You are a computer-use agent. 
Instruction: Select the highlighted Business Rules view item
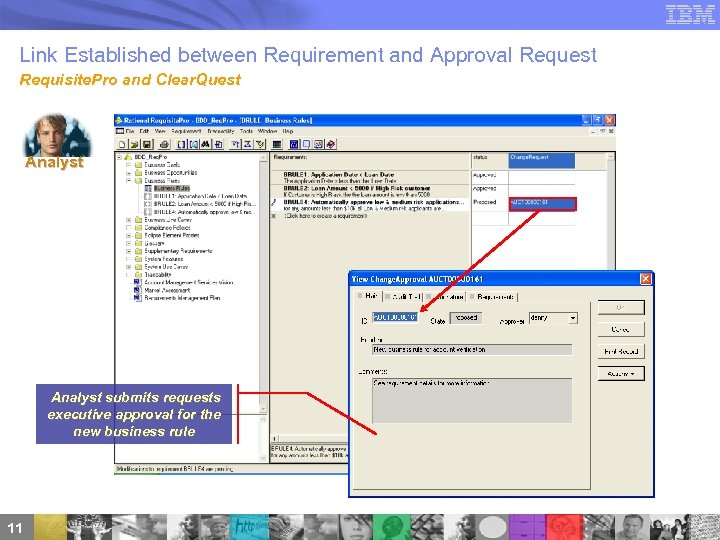(172, 188)
